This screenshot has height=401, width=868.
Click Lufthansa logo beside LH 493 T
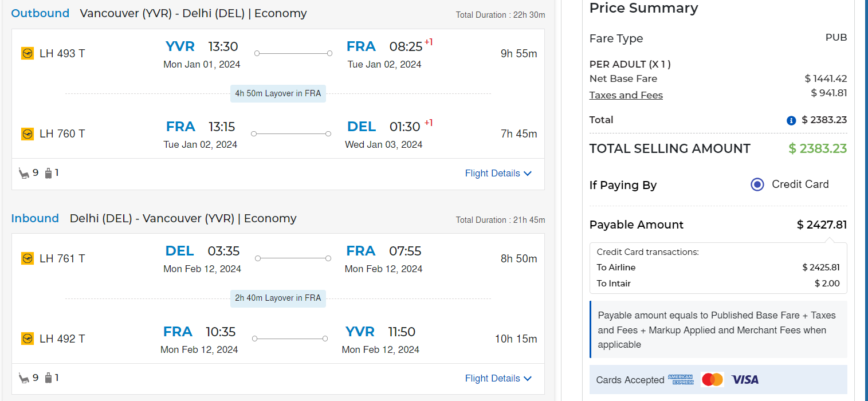(x=28, y=53)
